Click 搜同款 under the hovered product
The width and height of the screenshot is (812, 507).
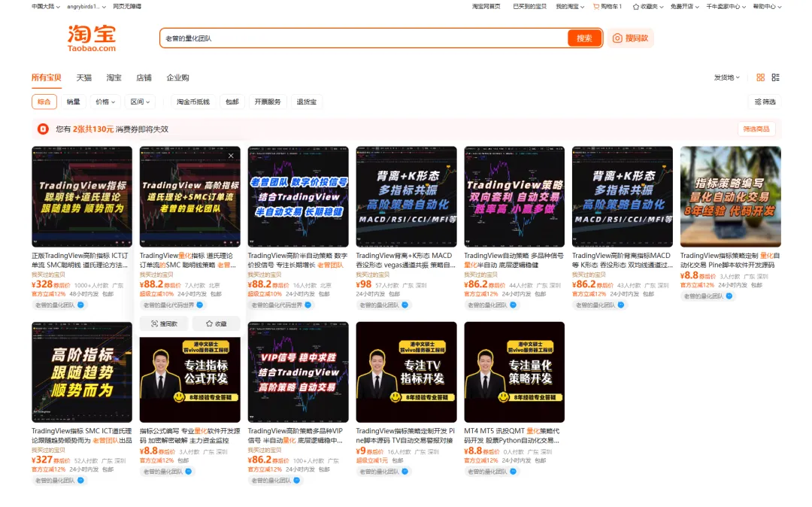click(x=164, y=323)
